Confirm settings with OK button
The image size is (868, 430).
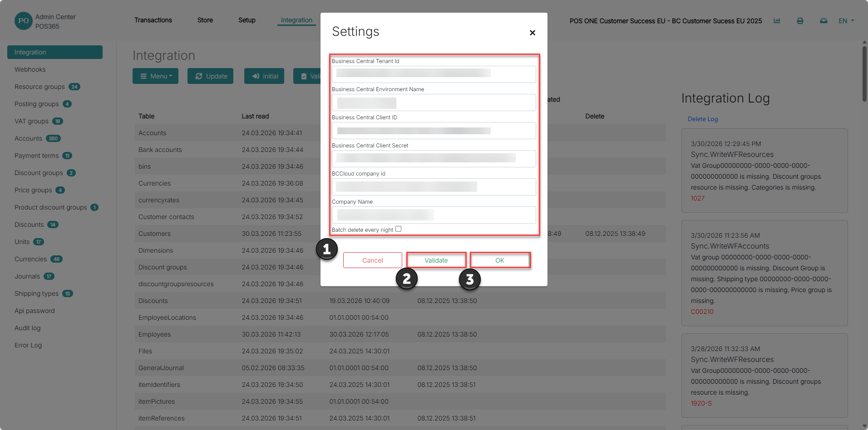pos(500,260)
